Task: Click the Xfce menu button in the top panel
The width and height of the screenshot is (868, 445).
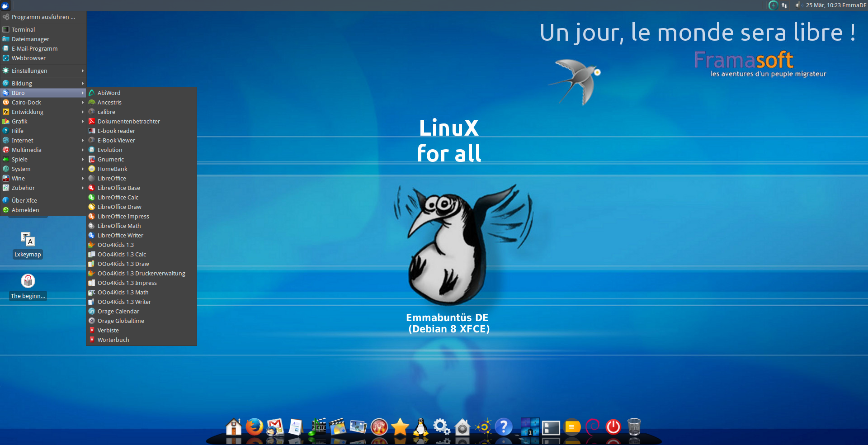Action: (x=5, y=5)
